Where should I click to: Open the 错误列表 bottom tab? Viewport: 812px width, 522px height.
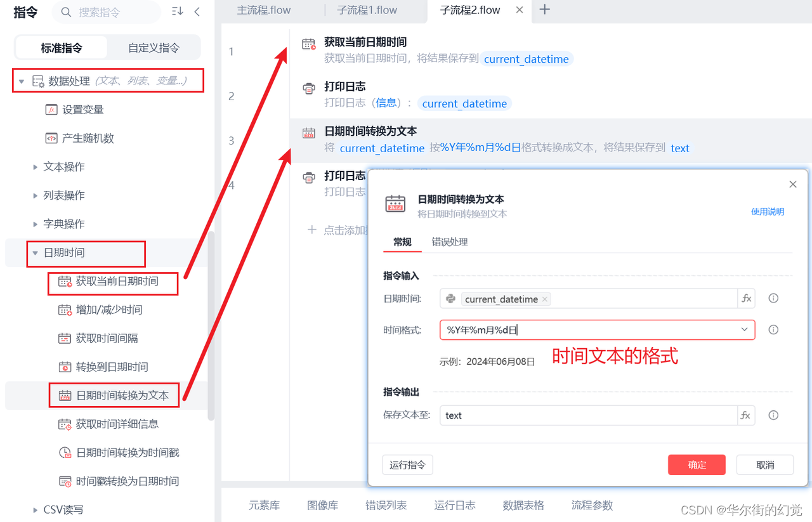(386, 506)
